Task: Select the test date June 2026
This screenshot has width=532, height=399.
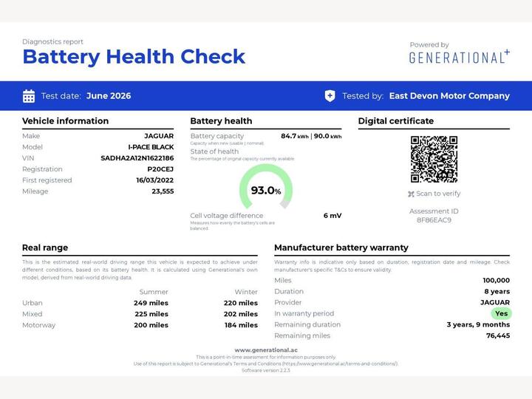Action: (109, 96)
